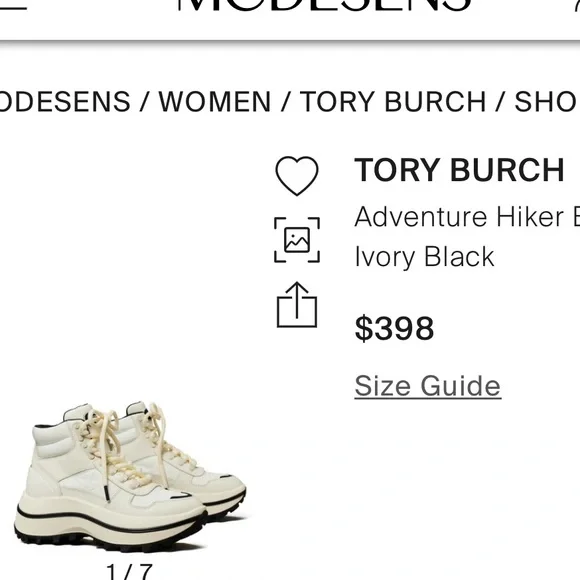Open TORY BURCH in the breadcrumb
The height and width of the screenshot is (580, 580).
392,101
